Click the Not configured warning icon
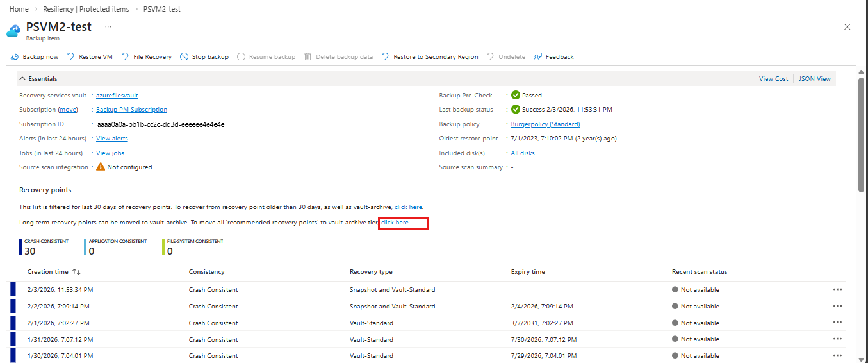Viewport: 868px width, 363px height. click(101, 167)
